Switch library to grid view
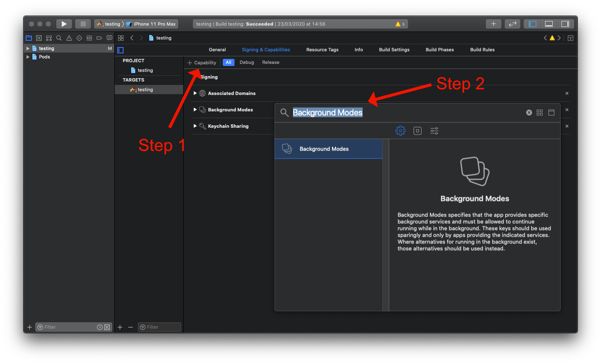The height and width of the screenshot is (364, 601). pyautogui.click(x=540, y=113)
